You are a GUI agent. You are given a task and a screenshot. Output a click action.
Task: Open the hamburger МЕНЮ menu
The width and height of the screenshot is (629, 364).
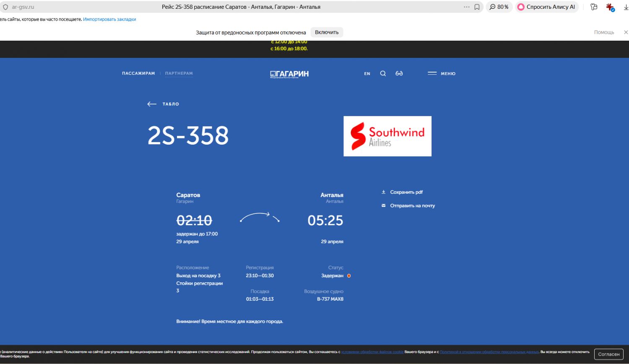tap(441, 73)
